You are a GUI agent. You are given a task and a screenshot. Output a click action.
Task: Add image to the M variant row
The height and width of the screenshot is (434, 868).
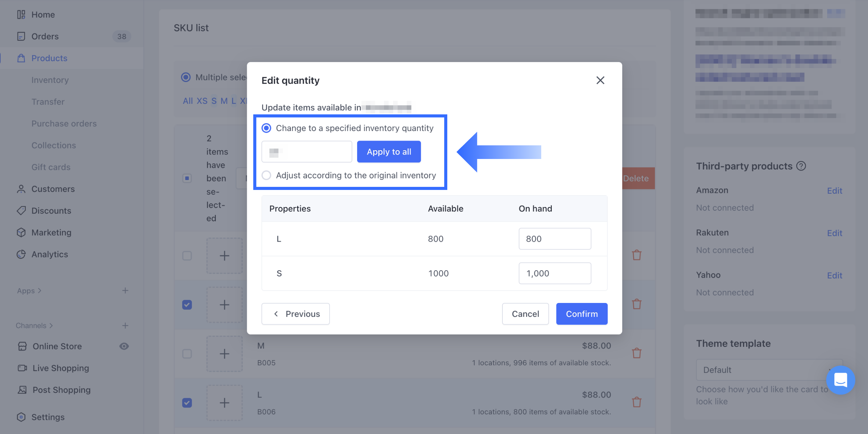click(224, 354)
